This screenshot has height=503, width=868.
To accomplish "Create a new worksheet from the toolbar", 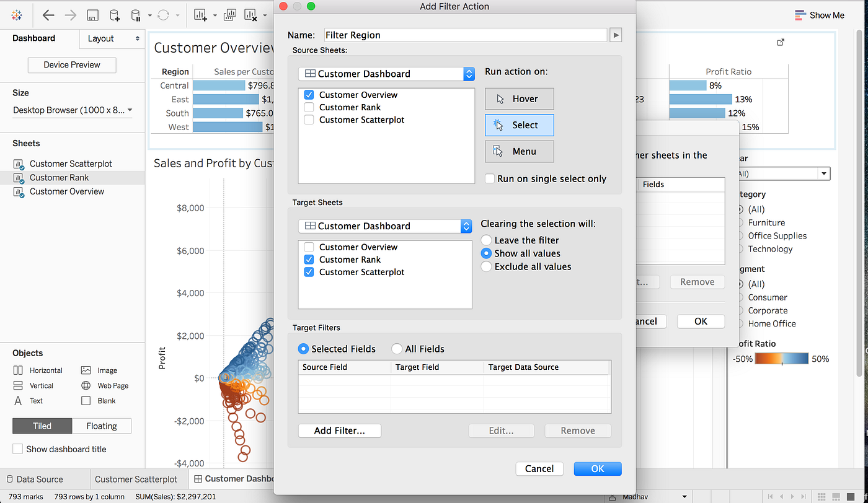I will coord(200,15).
